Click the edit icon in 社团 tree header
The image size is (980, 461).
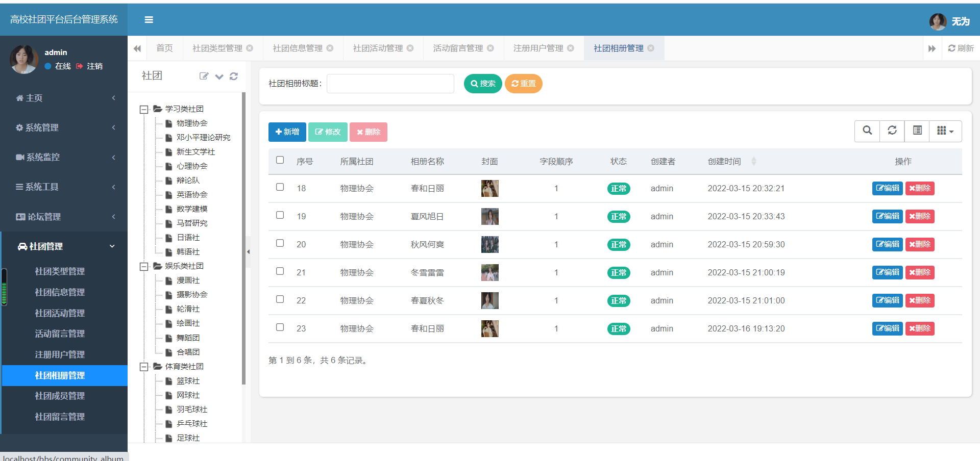204,76
